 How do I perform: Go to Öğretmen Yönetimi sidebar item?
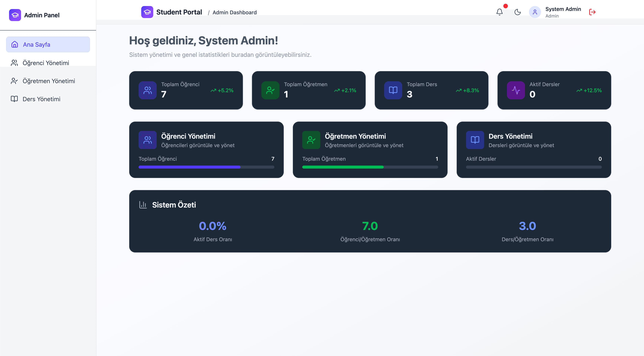coord(49,81)
